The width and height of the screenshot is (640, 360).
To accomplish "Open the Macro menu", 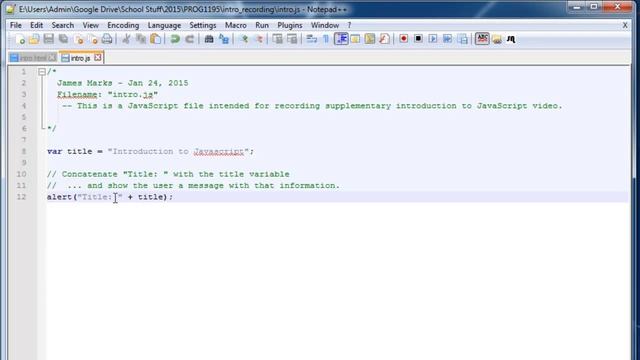I will 236,25.
